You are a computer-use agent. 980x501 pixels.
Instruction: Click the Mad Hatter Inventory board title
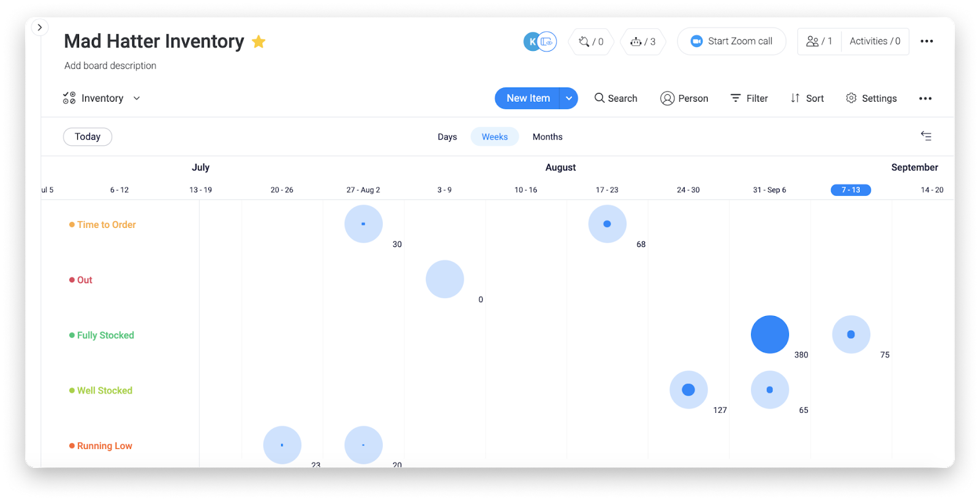(154, 41)
